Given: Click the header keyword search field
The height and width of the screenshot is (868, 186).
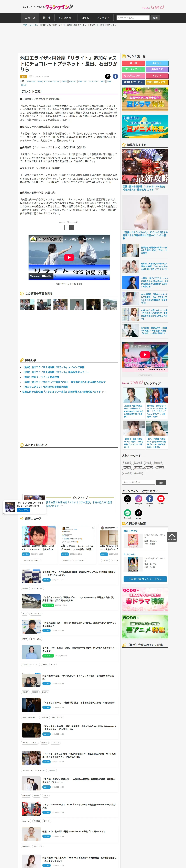Looking at the screenshot, I should coord(133,18).
